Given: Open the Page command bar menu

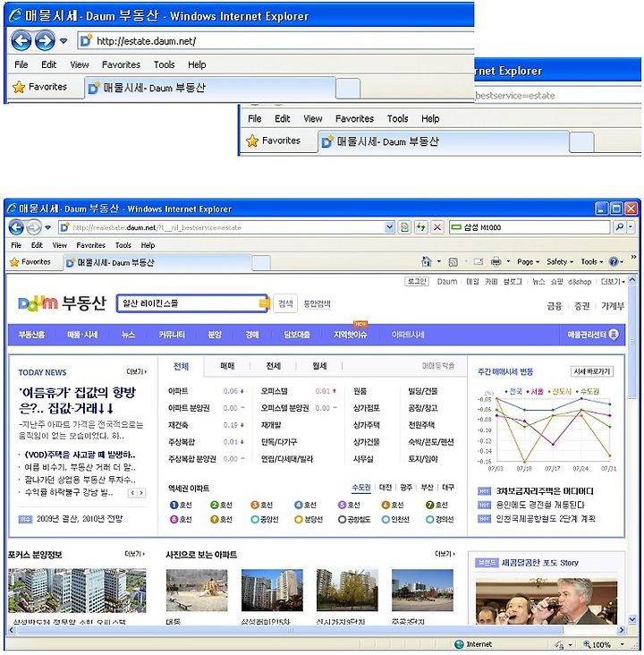Looking at the screenshot, I should (528, 262).
